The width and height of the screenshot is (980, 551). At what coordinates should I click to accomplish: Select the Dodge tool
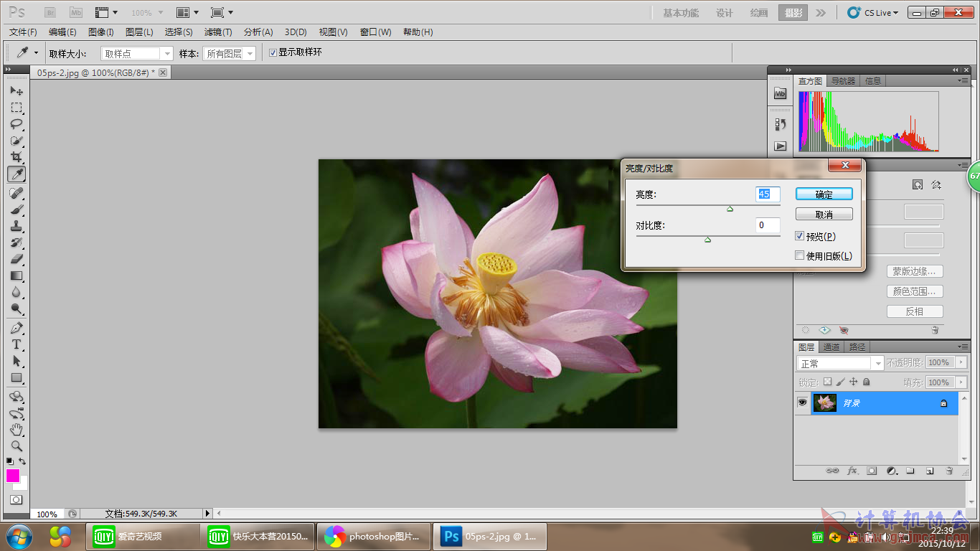pyautogui.click(x=17, y=309)
